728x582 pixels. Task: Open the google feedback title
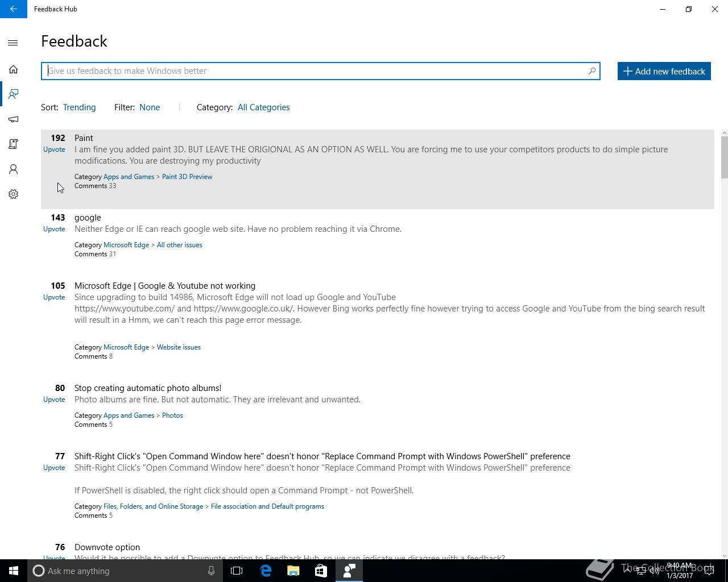point(88,218)
